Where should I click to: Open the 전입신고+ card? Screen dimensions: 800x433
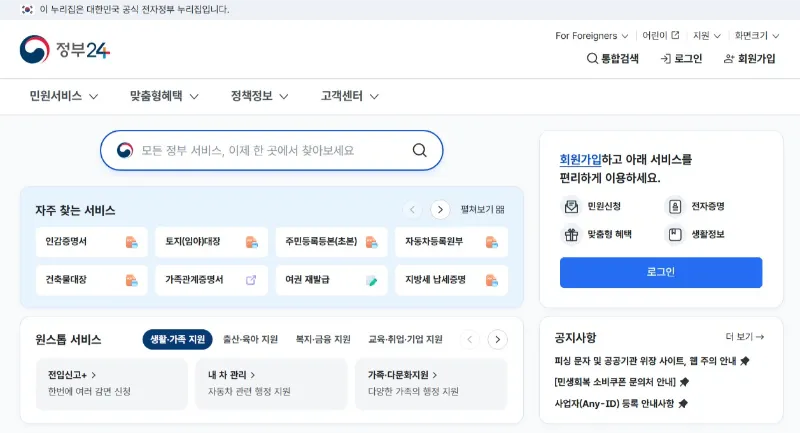pos(112,384)
